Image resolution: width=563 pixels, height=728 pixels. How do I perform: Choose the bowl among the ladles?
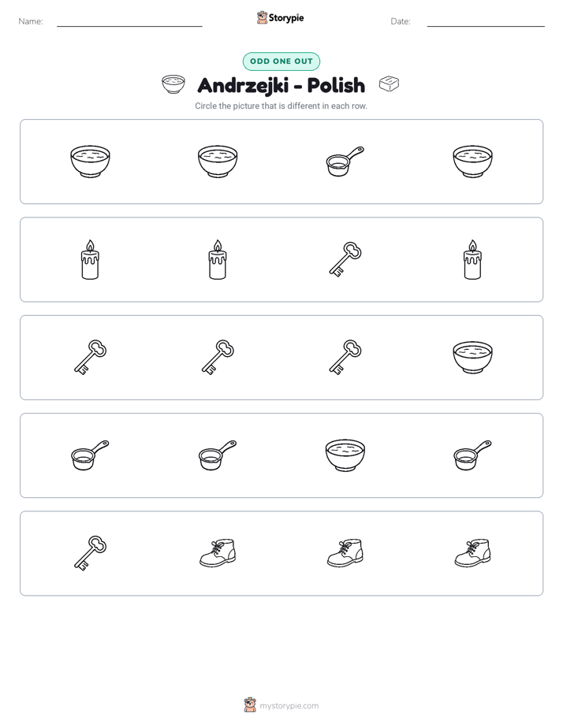click(345, 455)
